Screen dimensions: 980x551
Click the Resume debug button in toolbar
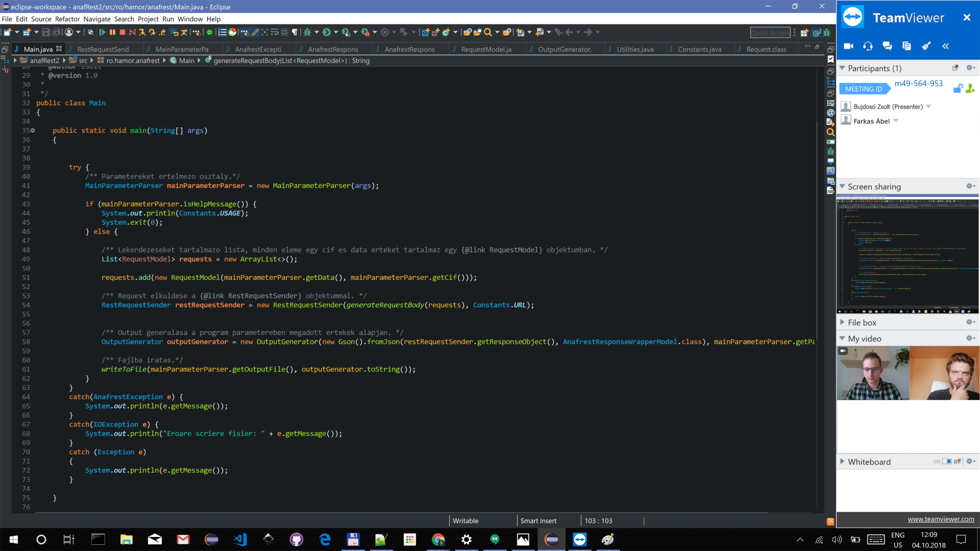[102, 32]
